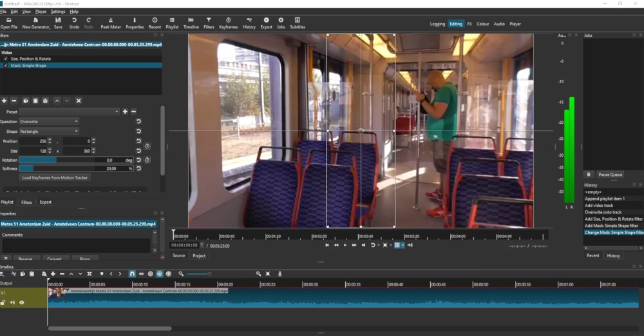Click the Export toolbar icon
Image resolution: width=644 pixels, height=336 pixels.
click(266, 23)
